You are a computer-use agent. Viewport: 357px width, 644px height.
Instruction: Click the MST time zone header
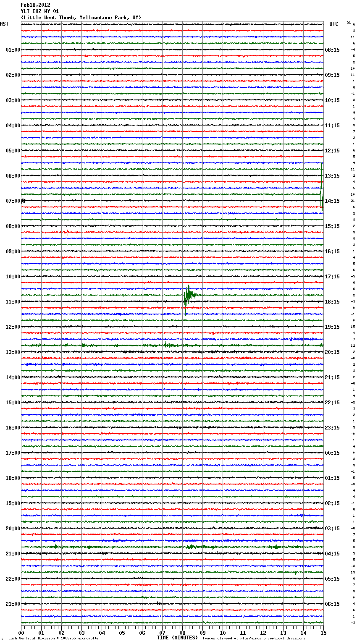tap(4, 24)
